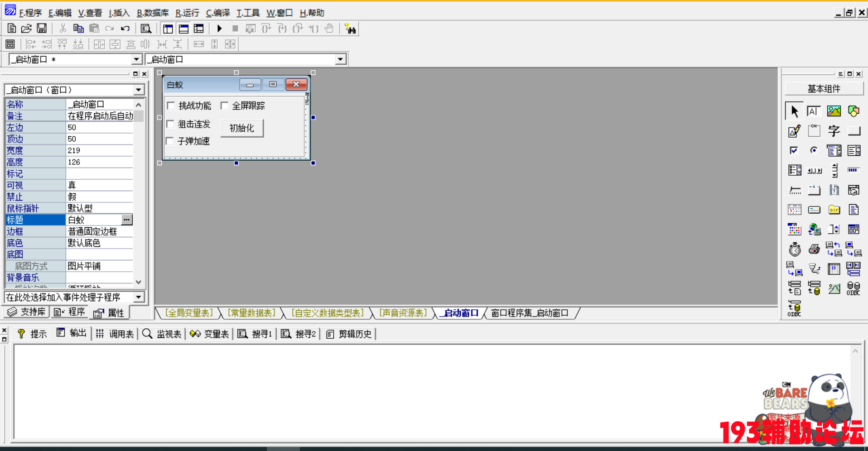Open the event handler subroutine dropdown
The height and width of the screenshot is (451, 868).
139,297
